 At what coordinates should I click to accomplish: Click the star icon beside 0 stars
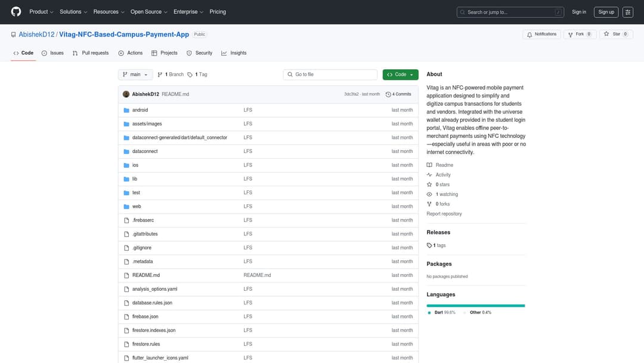click(429, 184)
